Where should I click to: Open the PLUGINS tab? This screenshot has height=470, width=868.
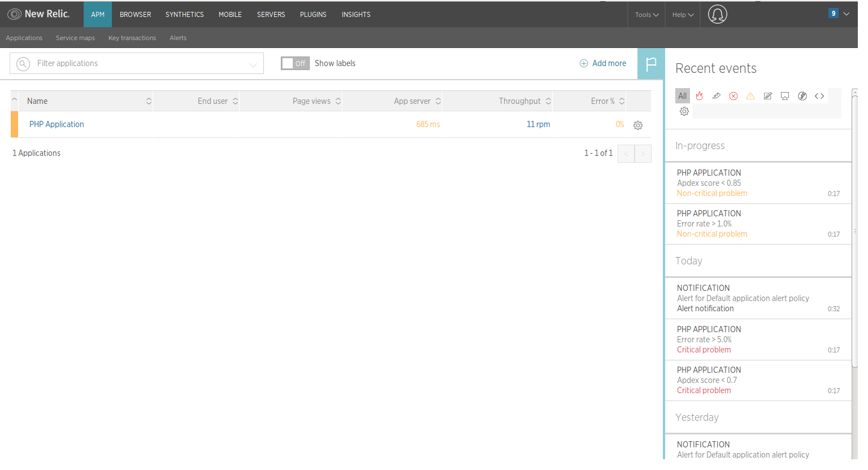coord(313,15)
